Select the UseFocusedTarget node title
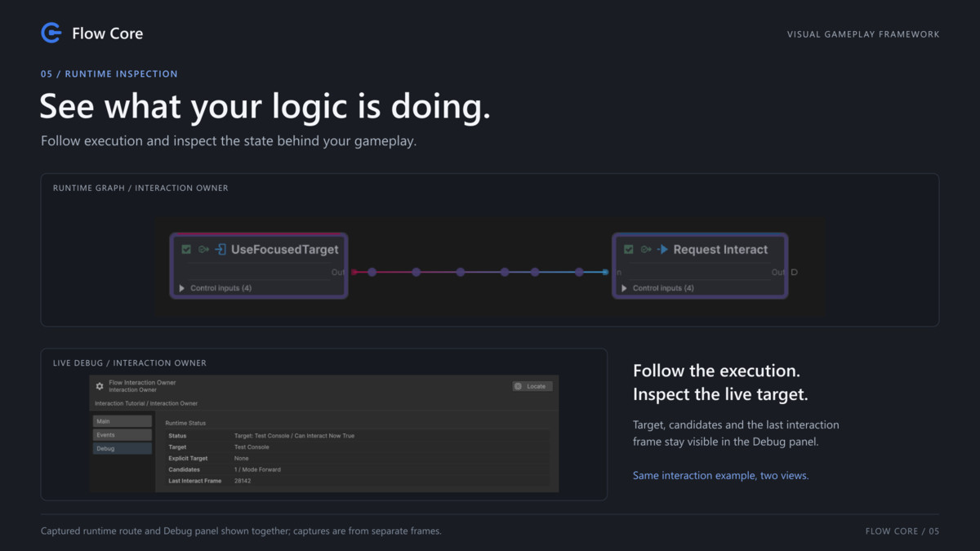Viewport: 980px width, 551px height. pyautogui.click(x=284, y=250)
